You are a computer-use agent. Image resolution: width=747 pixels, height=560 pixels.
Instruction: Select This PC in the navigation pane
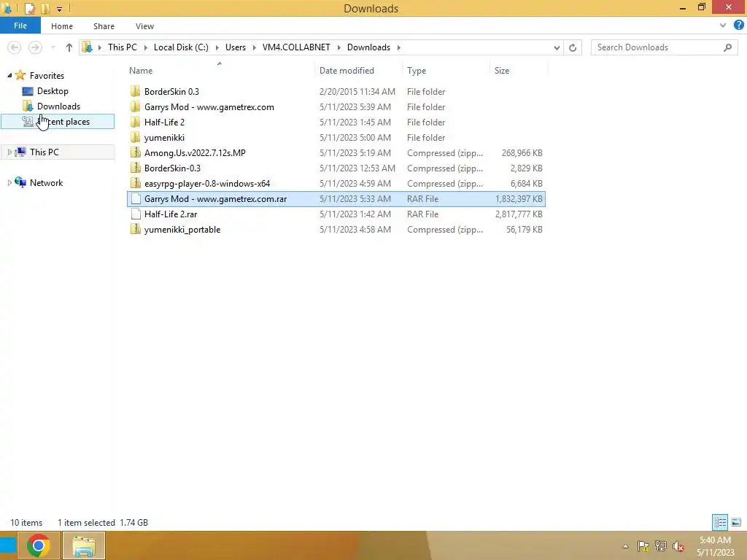pyautogui.click(x=44, y=152)
